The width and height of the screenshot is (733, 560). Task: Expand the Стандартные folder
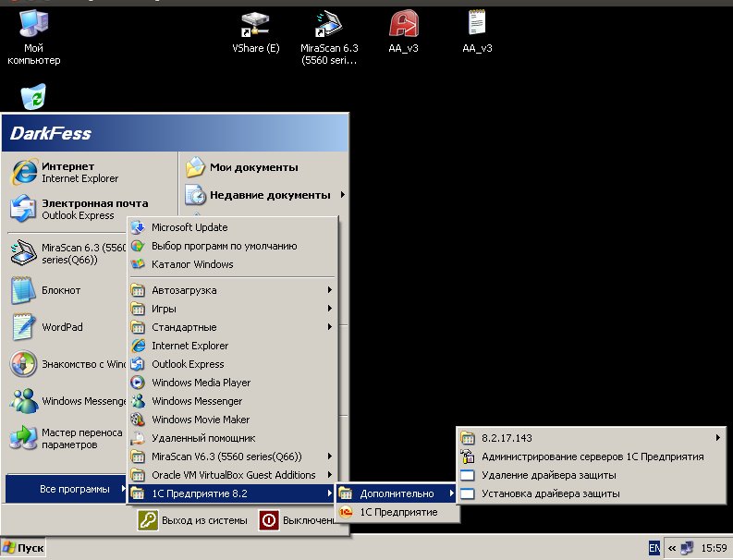232,327
